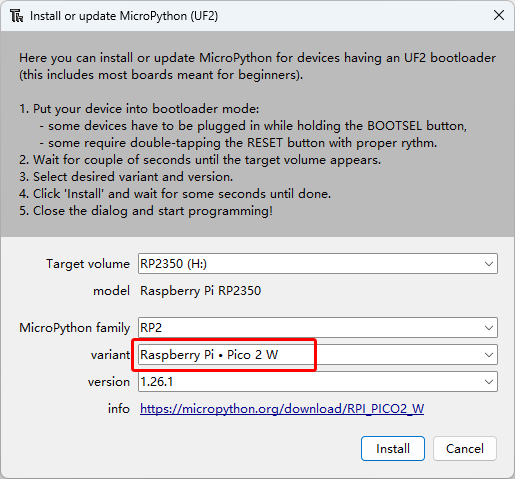Open the variant dropdown arrow
Viewport: 515px width, 479px height.
coord(489,355)
